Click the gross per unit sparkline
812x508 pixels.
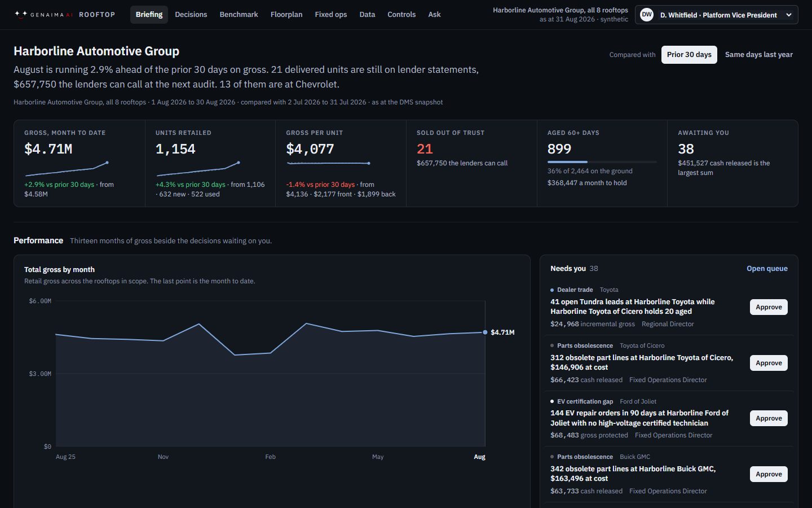(328, 164)
